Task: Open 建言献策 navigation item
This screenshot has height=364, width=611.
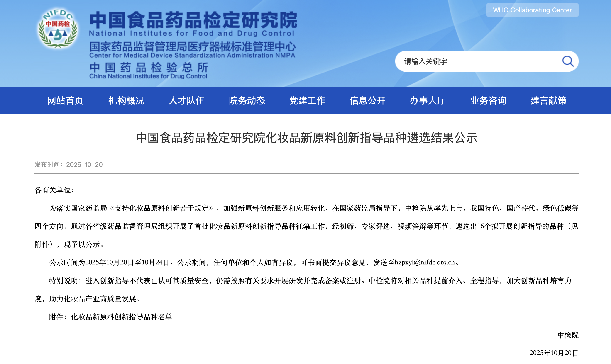Action: pyautogui.click(x=548, y=101)
